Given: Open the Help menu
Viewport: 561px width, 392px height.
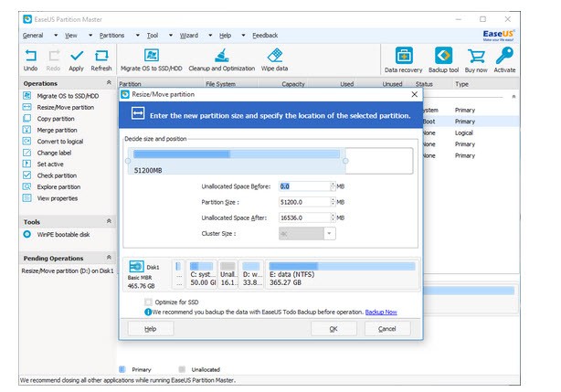Looking at the screenshot, I should 225,36.
